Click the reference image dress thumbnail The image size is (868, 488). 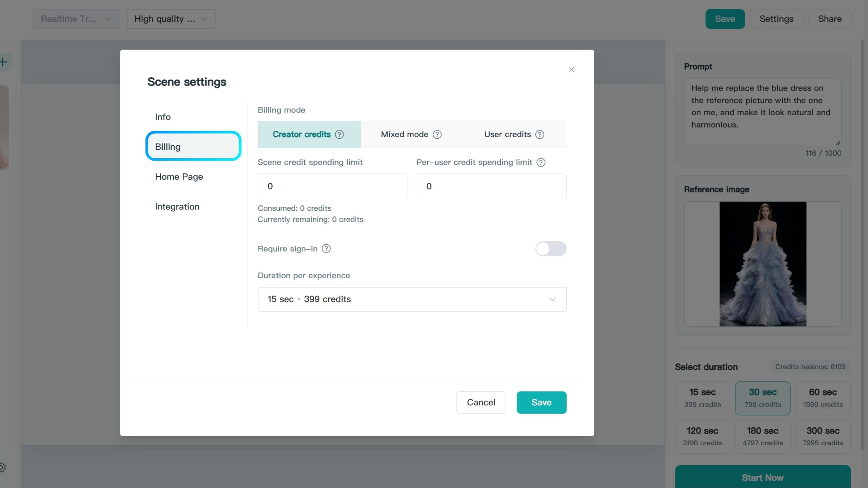(763, 264)
